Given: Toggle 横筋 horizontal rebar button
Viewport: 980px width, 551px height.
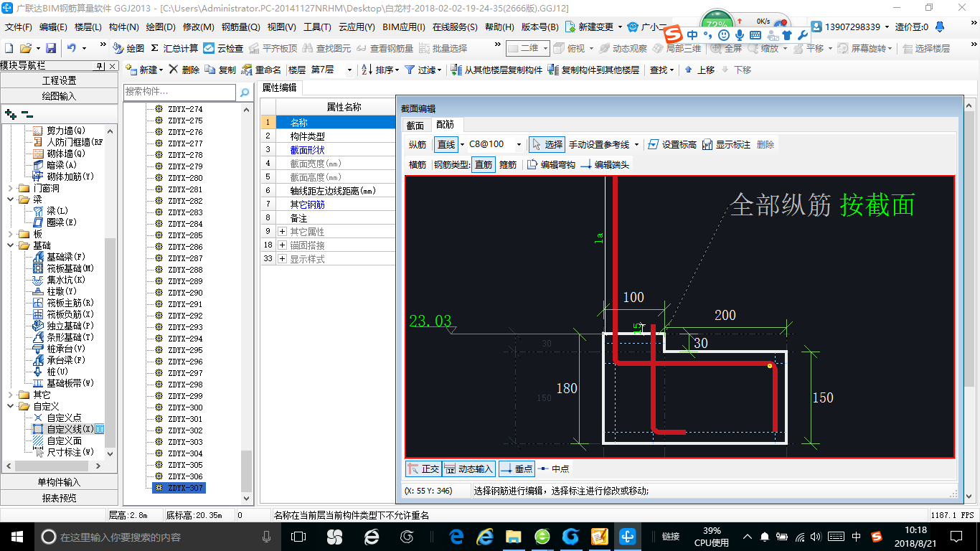Looking at the screenshot, I should (418, 164).
